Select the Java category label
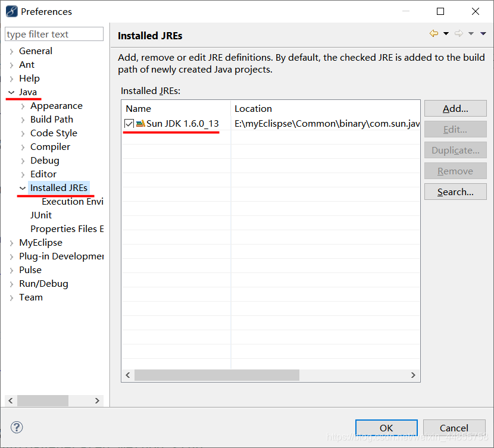 (x=28, y=92)
